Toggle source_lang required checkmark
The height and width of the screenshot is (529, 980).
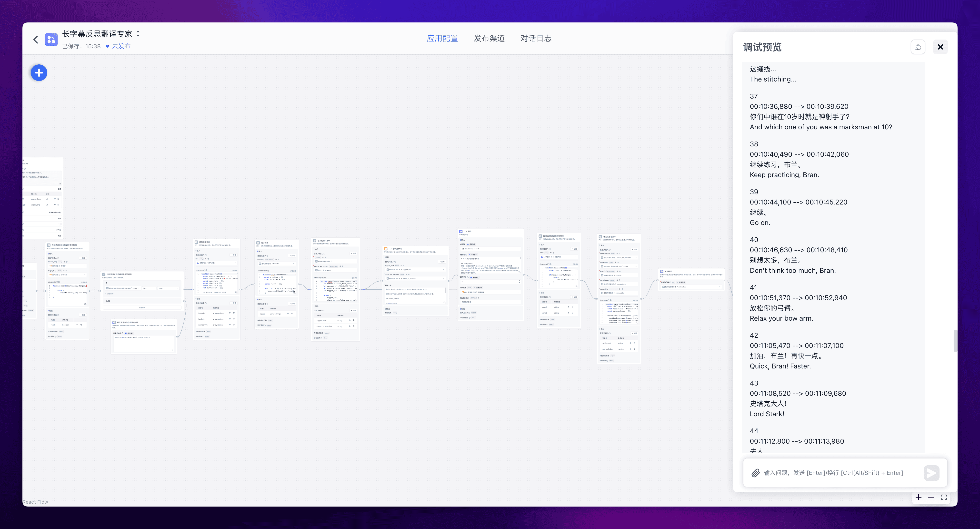pyautogui.click(x=47, y=199)
